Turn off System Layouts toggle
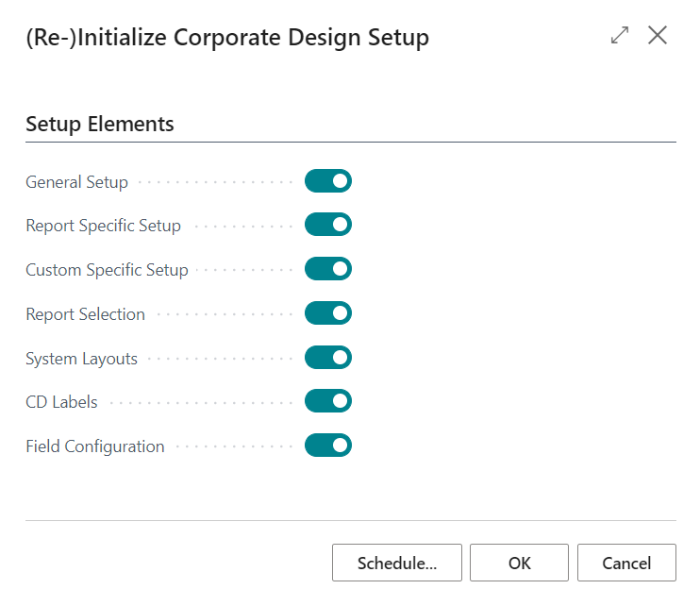 (328, 357)
